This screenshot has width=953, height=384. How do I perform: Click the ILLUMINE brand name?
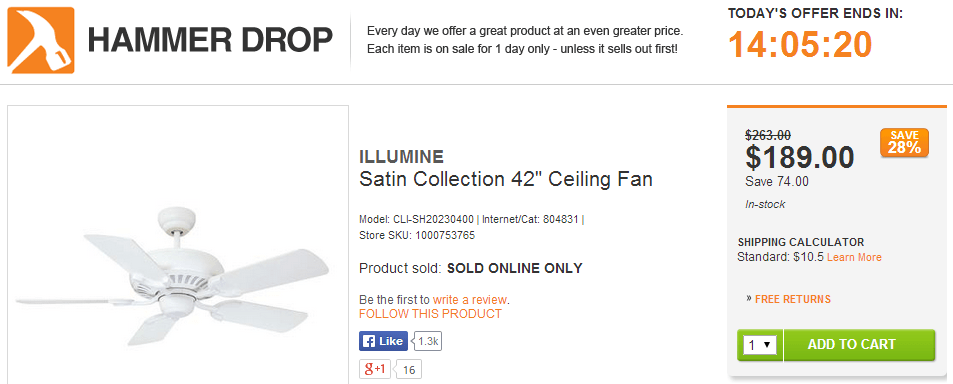click(x=401, y=157)
